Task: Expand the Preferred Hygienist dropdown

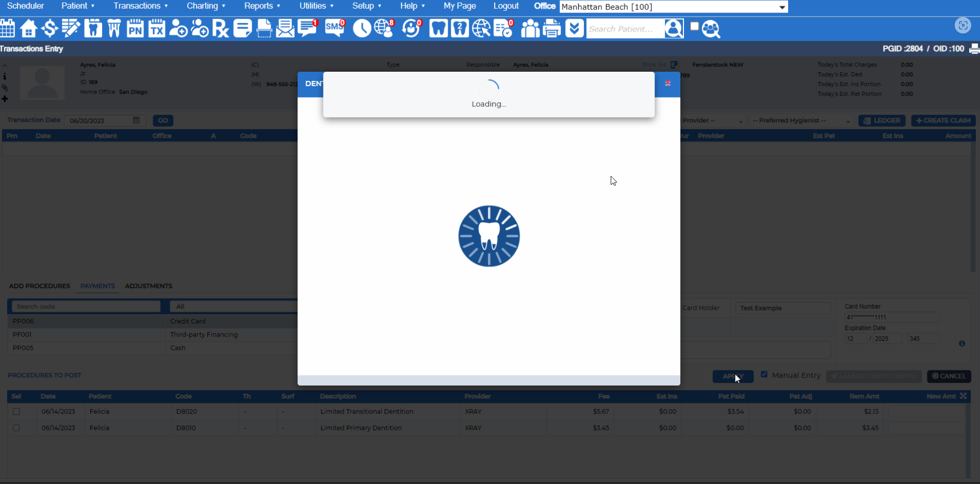Action: click(x=799, y=120)
